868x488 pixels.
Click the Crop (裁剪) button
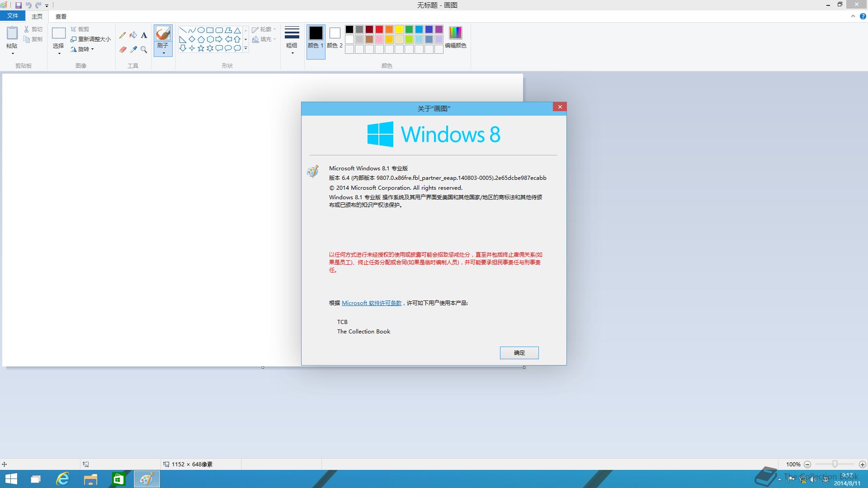tap(80, 29)
